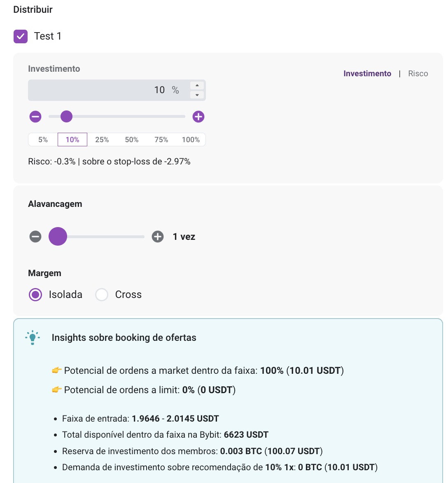The height and width of the screenshot is (483, 448).
Task: Increment investment percent with up stepper arrow
Action: (x=197, y=85)
